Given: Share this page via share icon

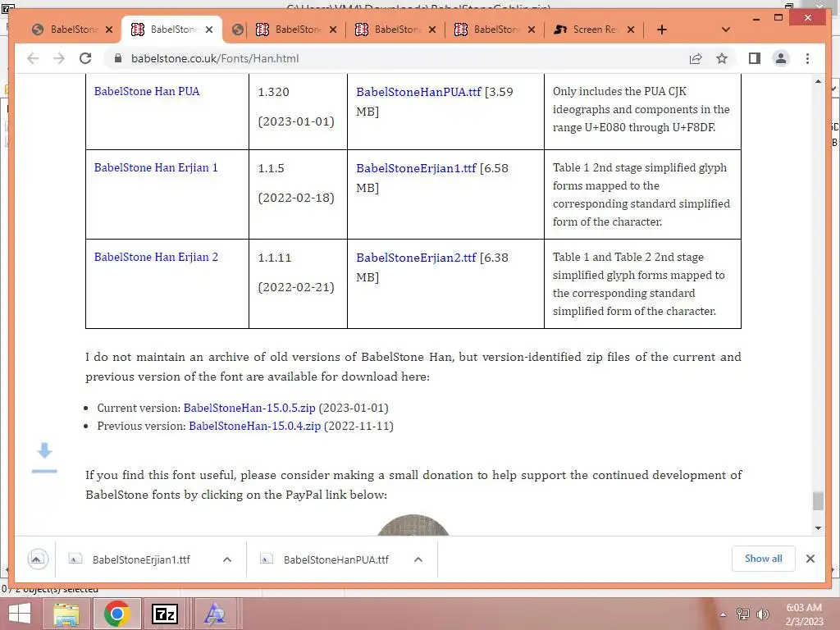Looking at the screenshot, I should (x=696, y=58).
